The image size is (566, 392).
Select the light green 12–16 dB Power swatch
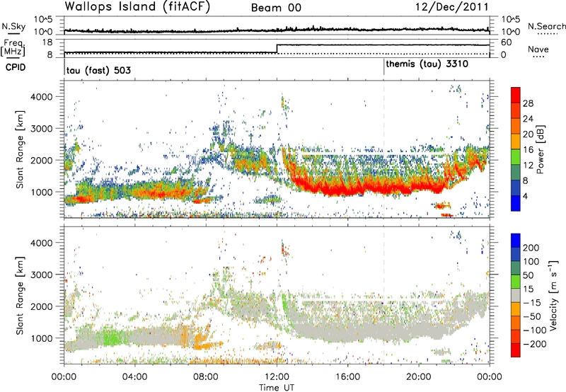tap(516, 157)
